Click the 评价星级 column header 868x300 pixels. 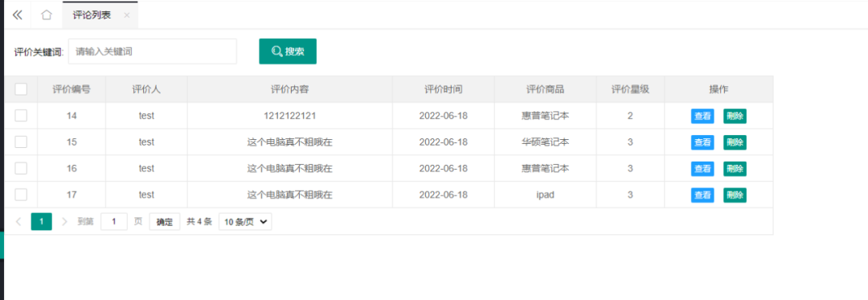coord(631,89)
